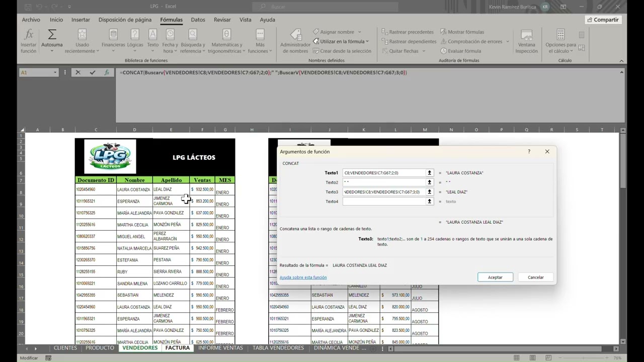Open Más funciones menu
The width and height of the screenshot is (644, 362).
(260, 41)
